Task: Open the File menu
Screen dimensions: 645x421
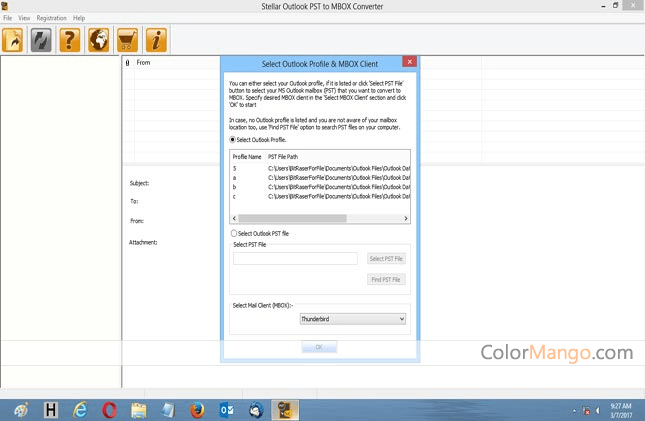Action: pyautogui.click(x=7, y=18)
